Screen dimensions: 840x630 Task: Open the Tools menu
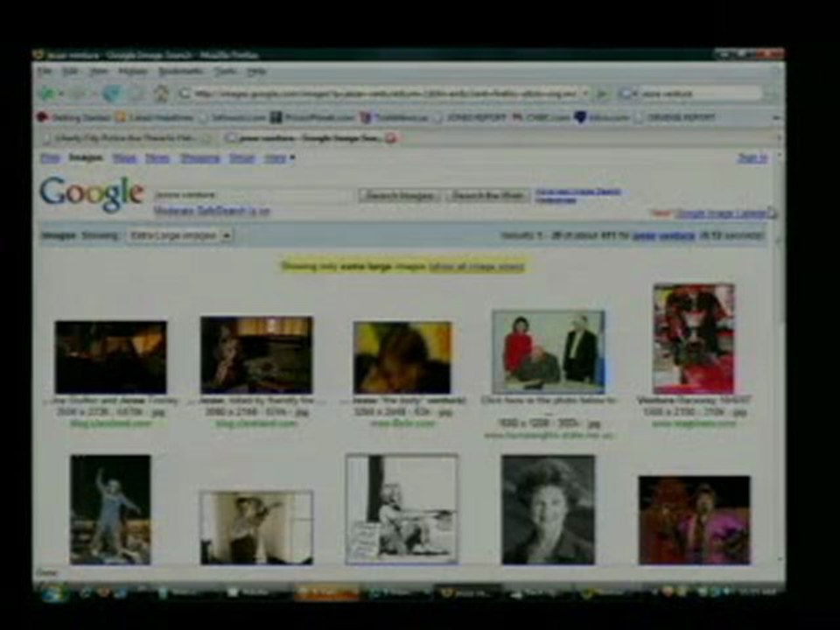point(225,71)
